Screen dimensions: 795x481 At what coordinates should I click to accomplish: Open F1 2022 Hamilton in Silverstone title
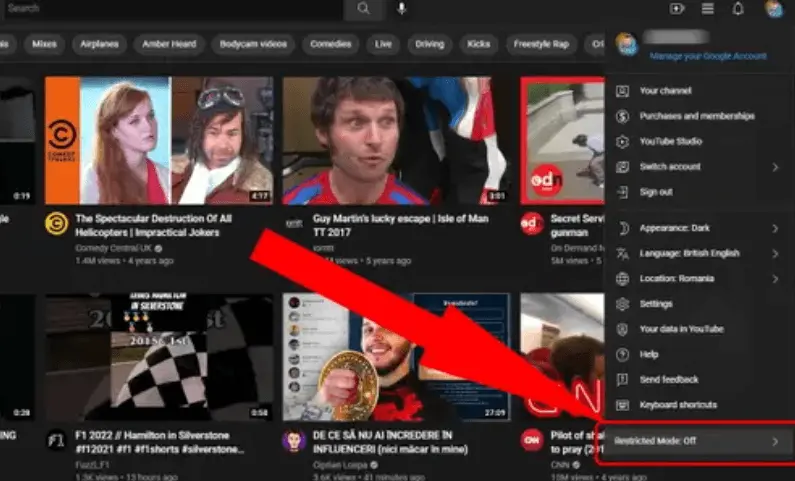point(160,442)
